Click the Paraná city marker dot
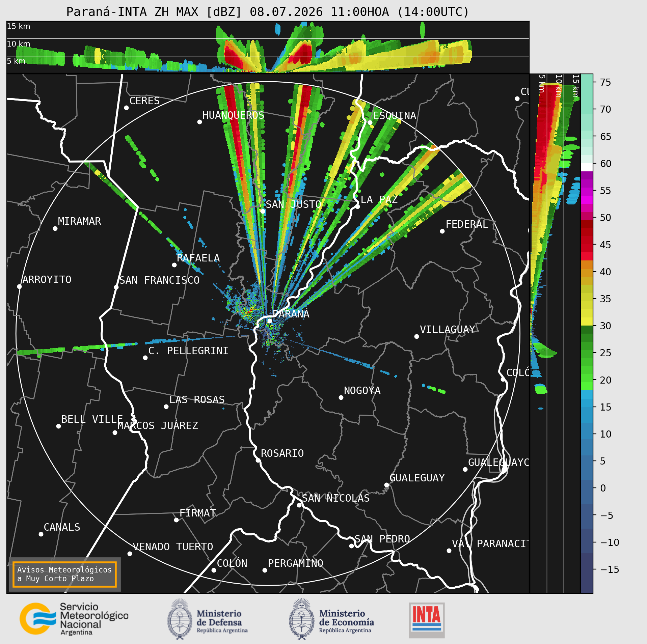The image size is (647, 644). [x=270, y=321]
